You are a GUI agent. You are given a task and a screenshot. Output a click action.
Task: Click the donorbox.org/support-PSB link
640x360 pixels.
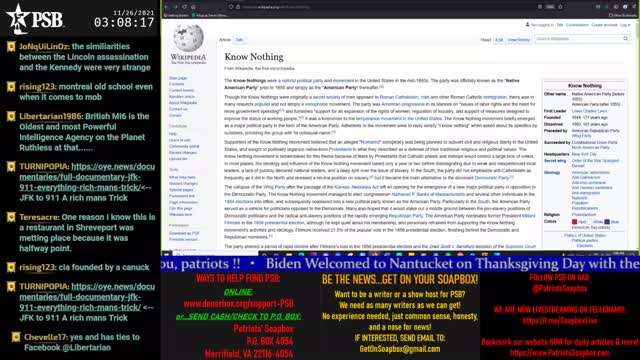(238, 304)
